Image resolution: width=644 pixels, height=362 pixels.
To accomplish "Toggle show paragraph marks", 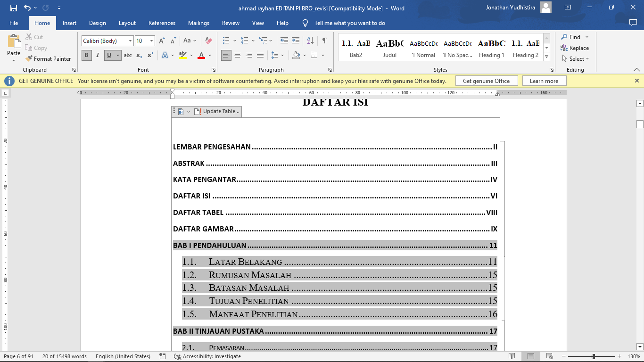I will 325,41.
